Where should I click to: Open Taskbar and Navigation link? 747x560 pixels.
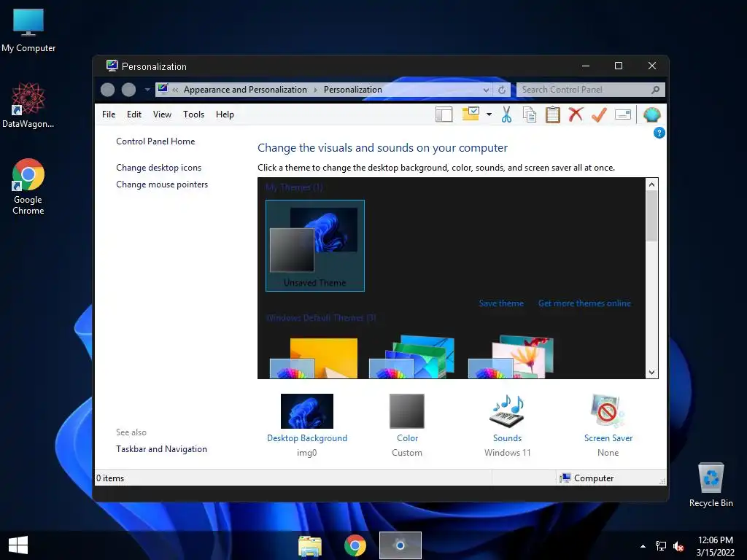click(161, 449)
